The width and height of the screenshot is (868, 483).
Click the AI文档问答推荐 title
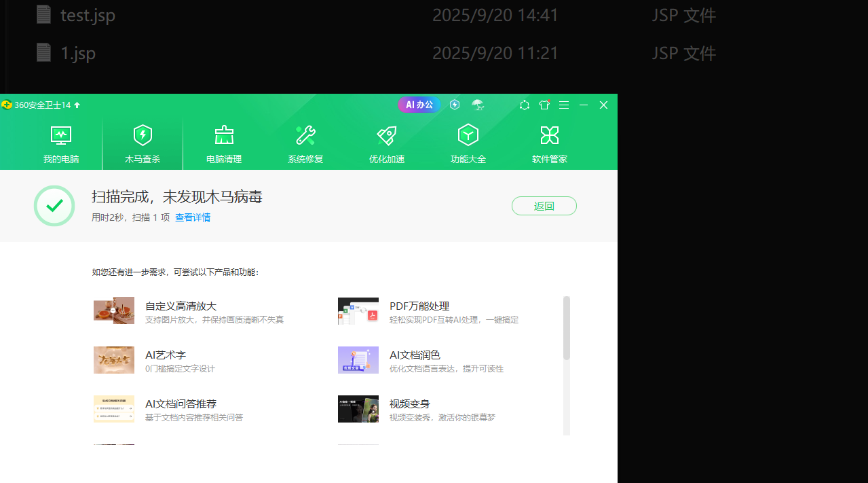[x=181, y=404]
